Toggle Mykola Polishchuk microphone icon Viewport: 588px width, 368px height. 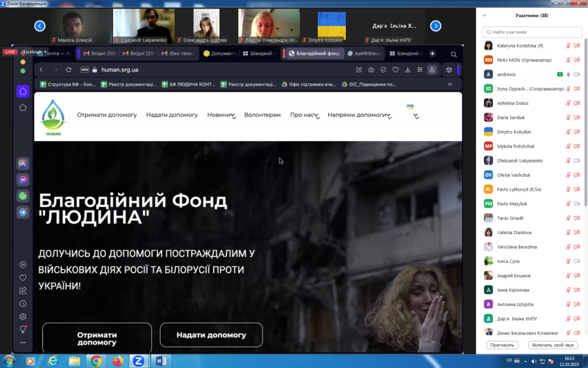pos(568,146)
